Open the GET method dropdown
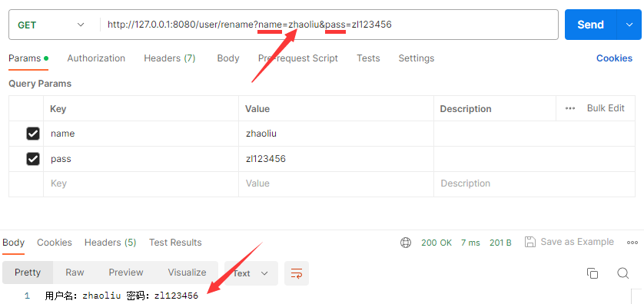This screenshot has height=304, width=644. (51, 25)
